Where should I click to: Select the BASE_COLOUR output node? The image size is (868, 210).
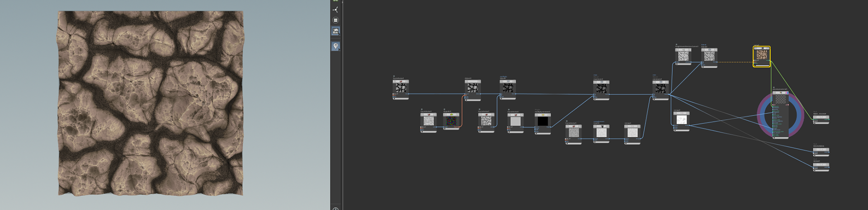point(821,118)
